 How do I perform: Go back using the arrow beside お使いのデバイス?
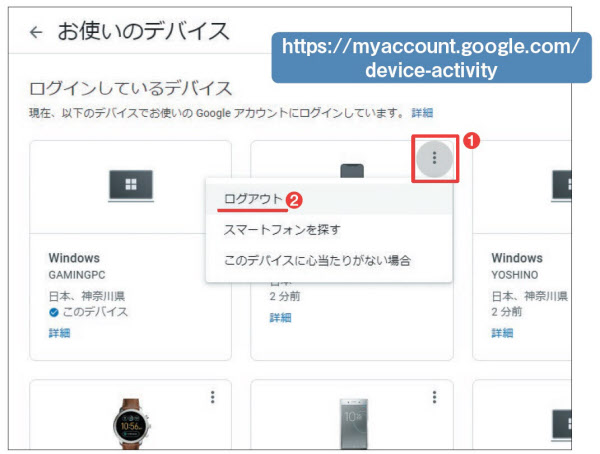click(36, 32)
